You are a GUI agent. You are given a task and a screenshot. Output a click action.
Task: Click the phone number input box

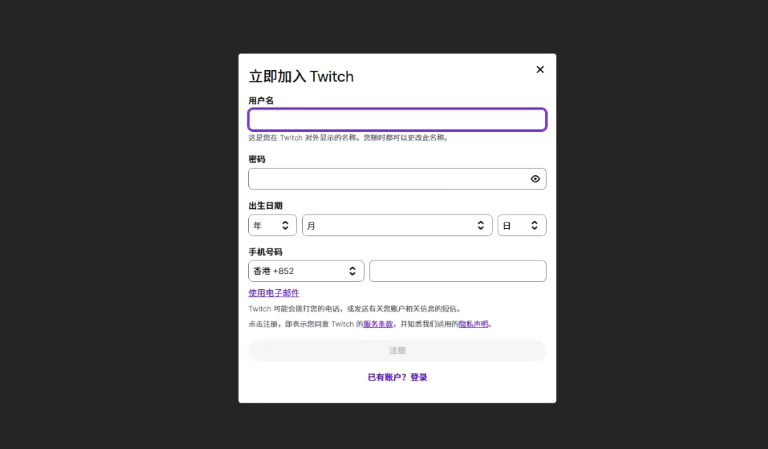[457, 271]
